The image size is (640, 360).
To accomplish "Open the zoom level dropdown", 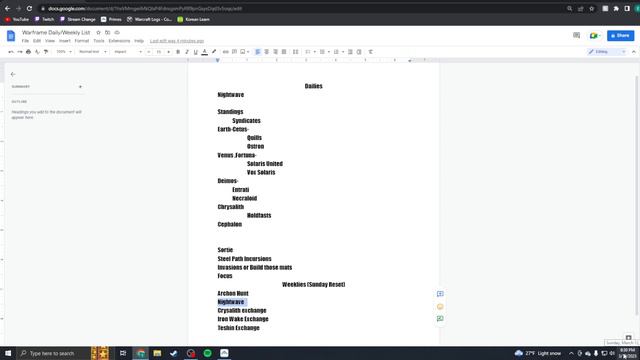I will 64,52.
